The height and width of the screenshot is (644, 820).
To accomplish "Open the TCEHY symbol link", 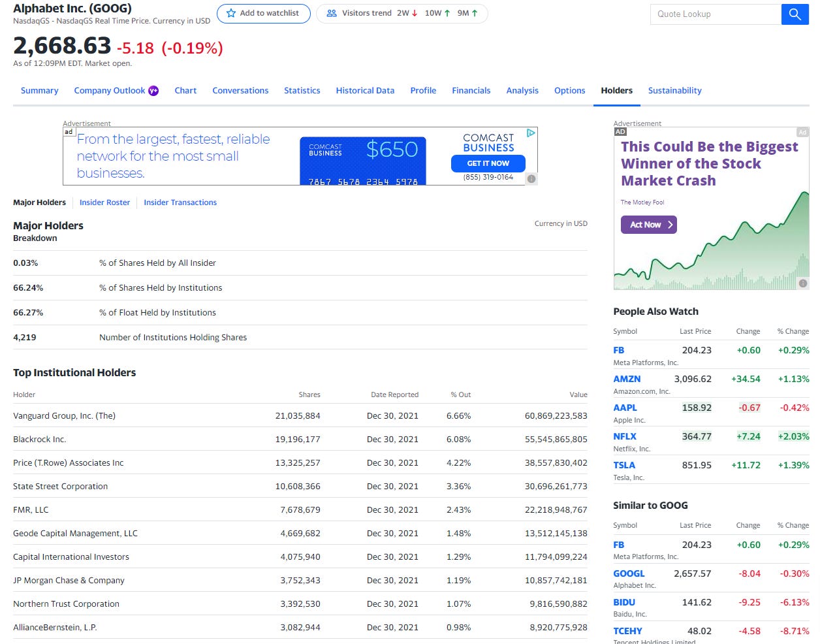I will click(627, 631).
